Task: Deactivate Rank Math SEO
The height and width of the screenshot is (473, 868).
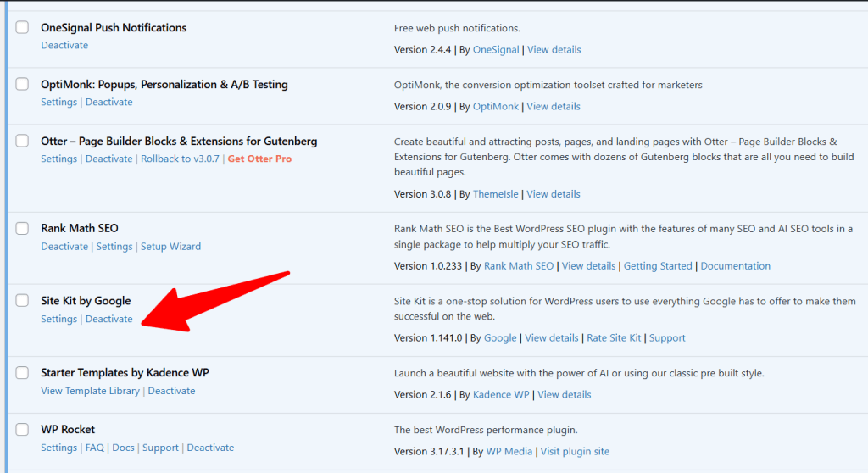Action: coord(64,247)
